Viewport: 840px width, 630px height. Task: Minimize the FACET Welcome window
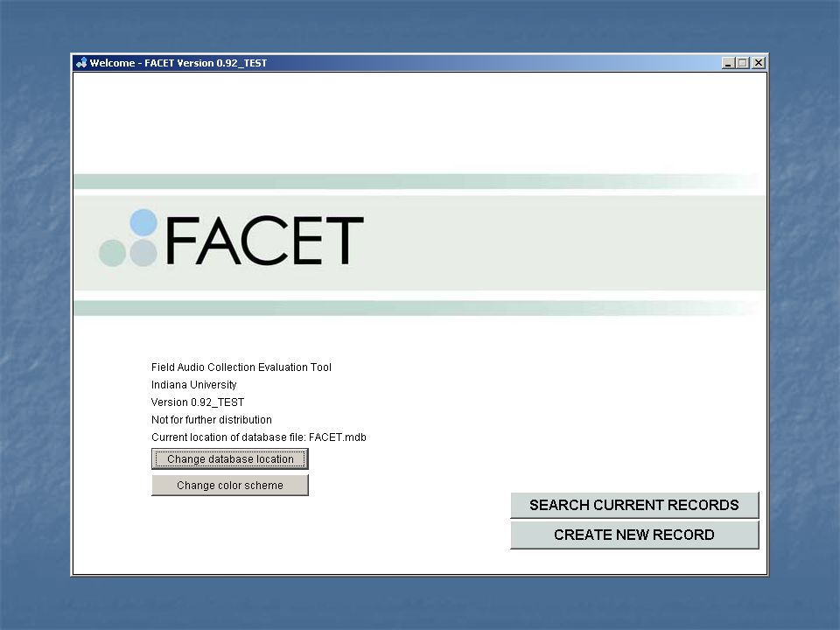click(x=727, y=63)
